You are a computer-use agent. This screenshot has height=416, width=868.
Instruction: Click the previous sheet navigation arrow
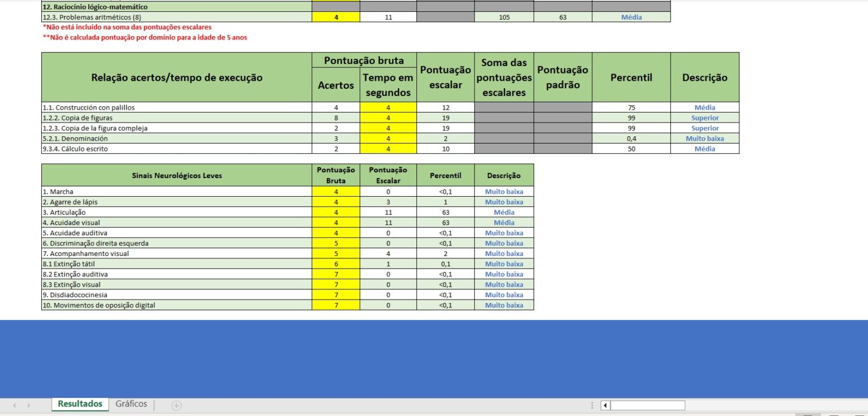coord(14,405)
